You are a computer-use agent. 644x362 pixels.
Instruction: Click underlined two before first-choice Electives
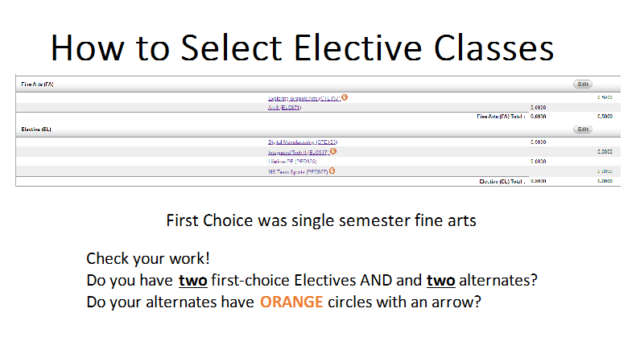[x=192, y=281]
